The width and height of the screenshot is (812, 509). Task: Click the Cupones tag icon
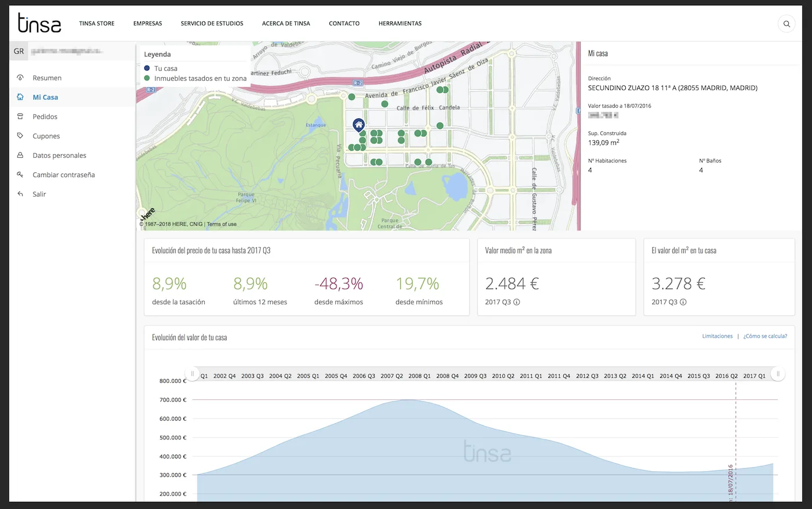pyautogui.click(x=20, y=136)
